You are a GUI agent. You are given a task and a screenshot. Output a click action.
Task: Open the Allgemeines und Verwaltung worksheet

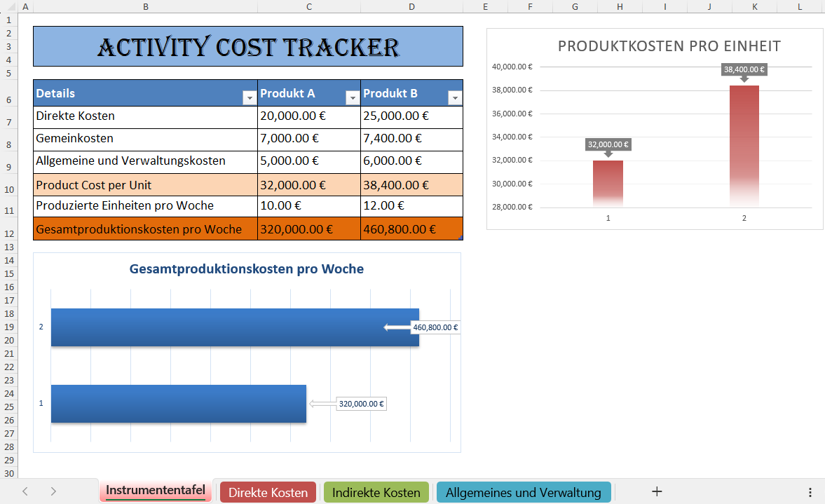tap(523, 492)
